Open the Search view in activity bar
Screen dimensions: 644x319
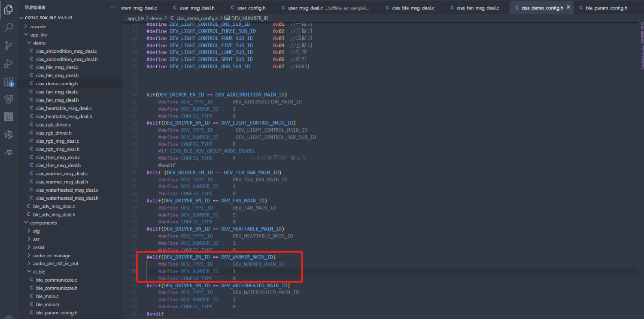pos(9,28)
